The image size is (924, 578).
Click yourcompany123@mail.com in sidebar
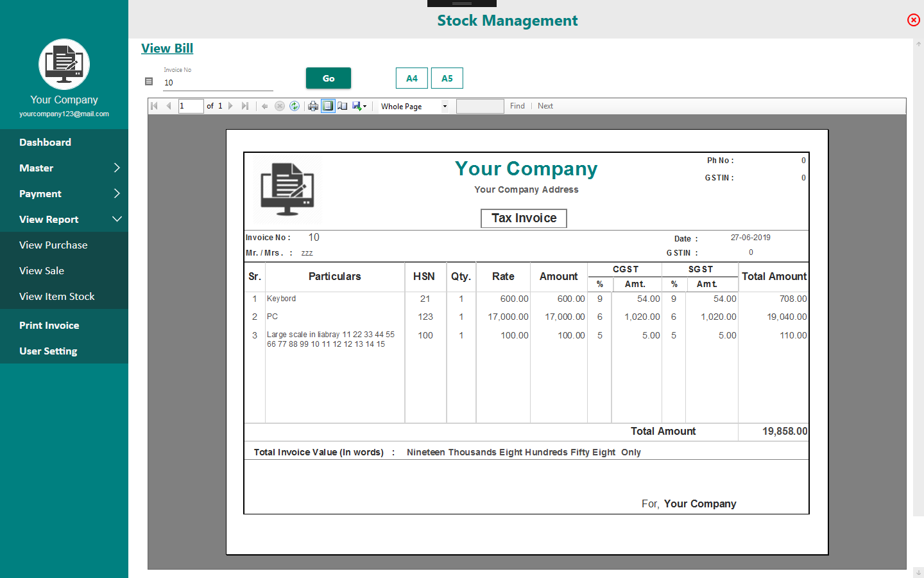tap(64, 114)
